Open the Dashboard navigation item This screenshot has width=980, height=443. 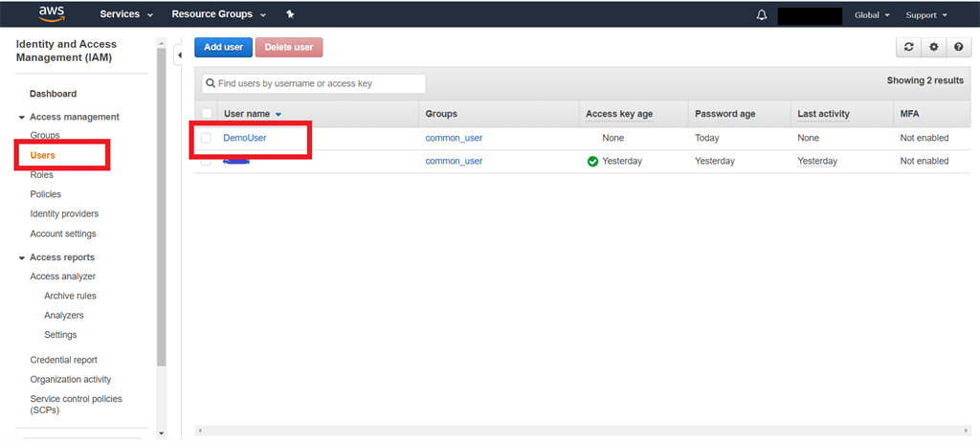(x=54, y=94)
